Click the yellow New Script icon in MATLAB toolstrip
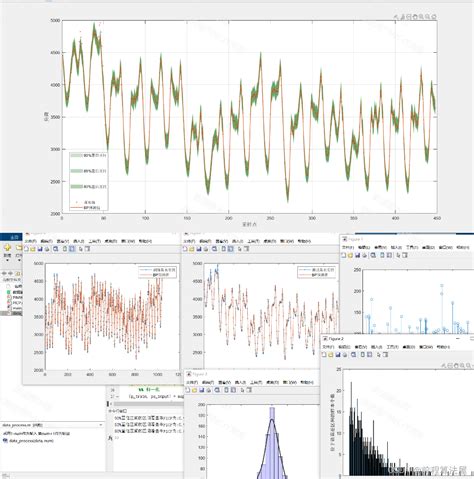 pos(7,247)
